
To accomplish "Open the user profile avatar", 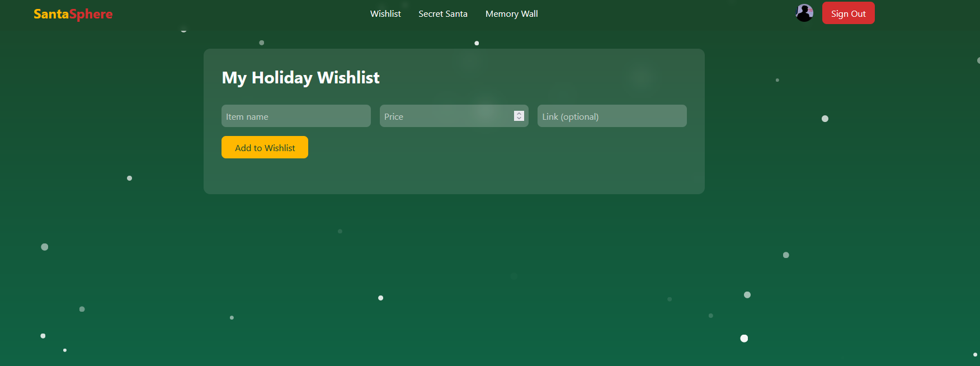I will click(x=804, y=13).
